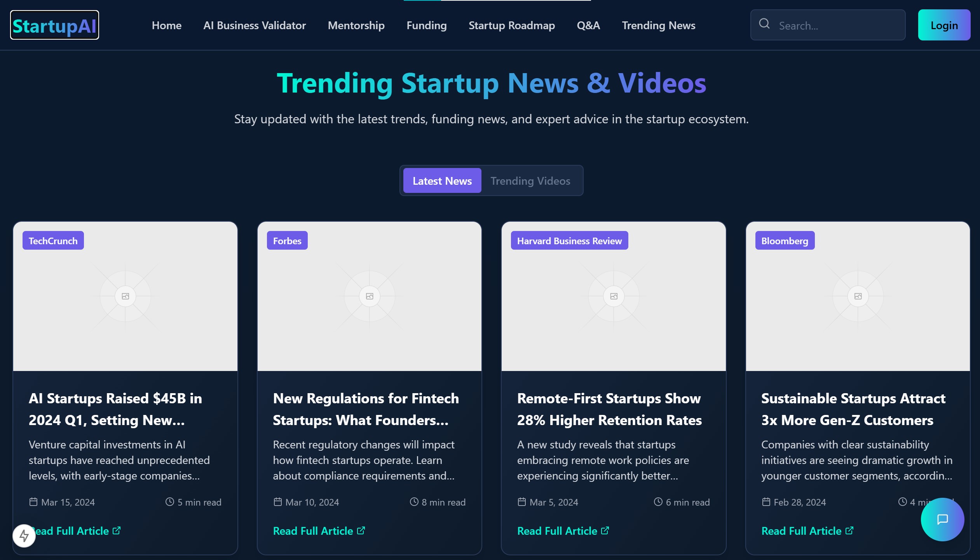The height and width of the screenshot is (560, 980).
Task: Click the lightning bolt badge icon
Action: click(x=24, y=536)
